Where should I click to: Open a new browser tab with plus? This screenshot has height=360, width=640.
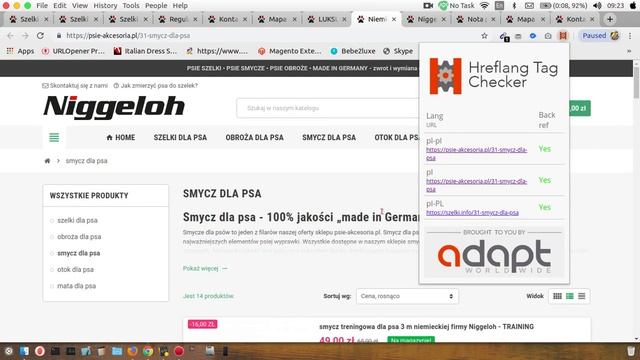(610, 19)
